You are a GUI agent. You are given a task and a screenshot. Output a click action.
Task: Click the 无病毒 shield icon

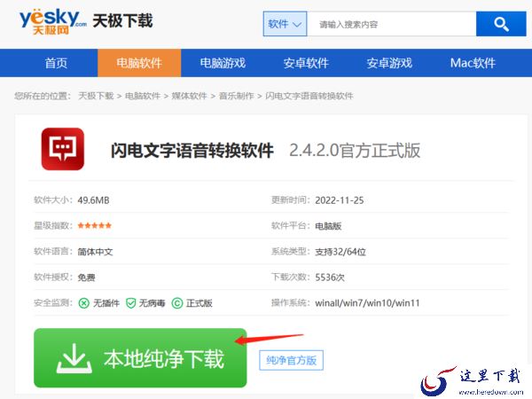tap(131, 303)
